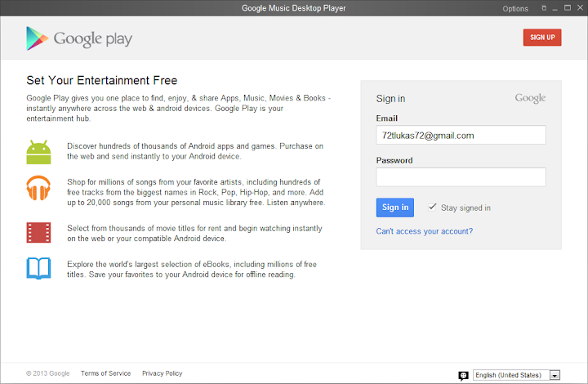The height and width of the screenshot is (384, 588).
Task: Click the red film strip movies icon
Action: [38, 233]
